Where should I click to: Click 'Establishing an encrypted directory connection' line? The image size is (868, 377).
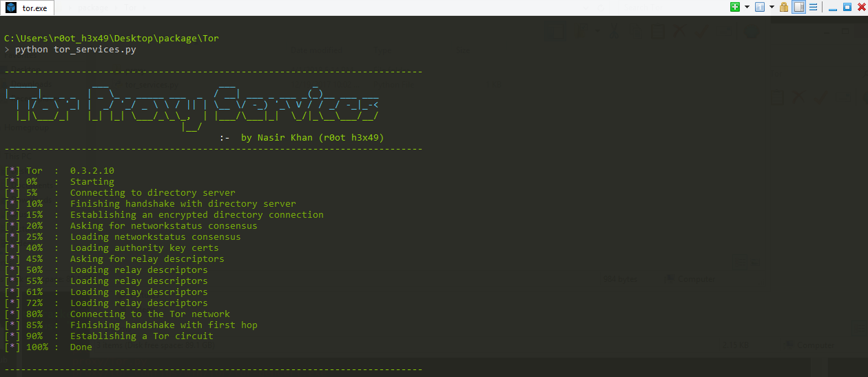pos(164,215)
